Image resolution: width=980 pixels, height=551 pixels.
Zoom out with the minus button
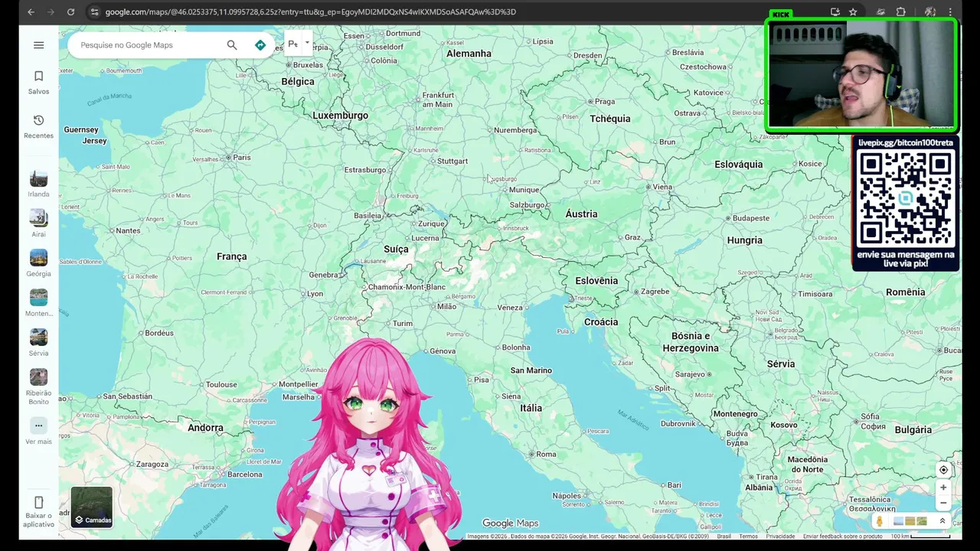pos(943,503)
